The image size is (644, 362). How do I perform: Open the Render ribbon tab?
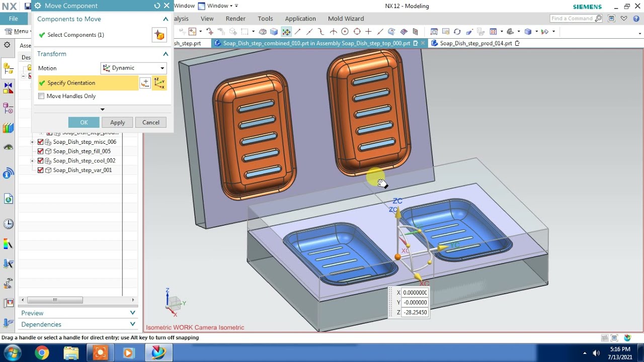(235, 19)
